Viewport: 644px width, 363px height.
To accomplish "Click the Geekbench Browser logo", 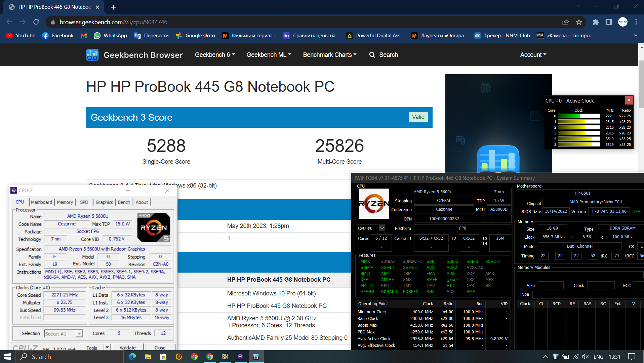I will (x=134, y=55).
